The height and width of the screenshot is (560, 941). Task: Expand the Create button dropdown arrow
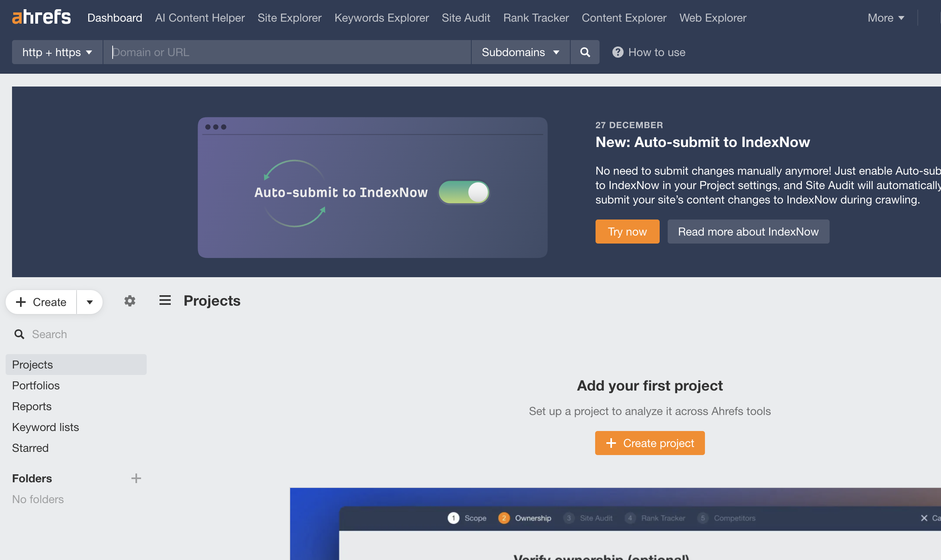[x=90, y=302]
